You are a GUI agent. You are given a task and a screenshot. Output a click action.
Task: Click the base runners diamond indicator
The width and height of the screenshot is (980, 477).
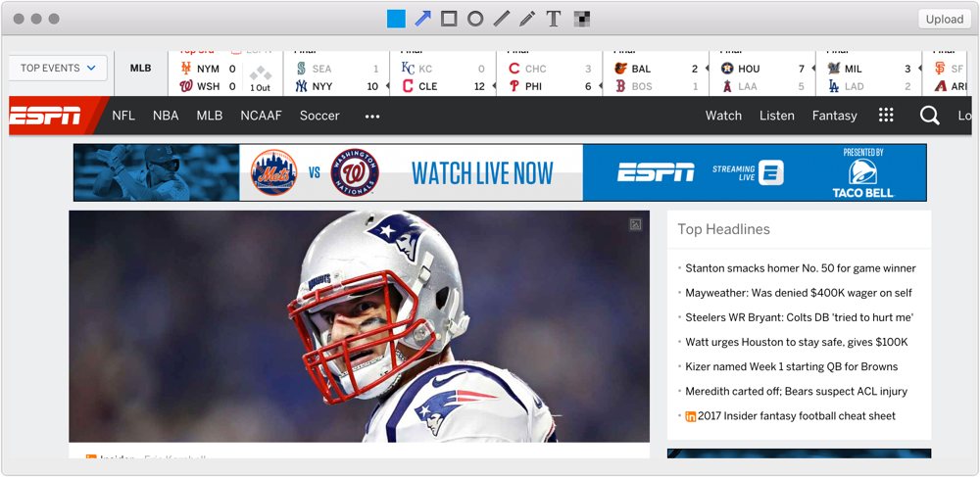(x=261, y=73)
